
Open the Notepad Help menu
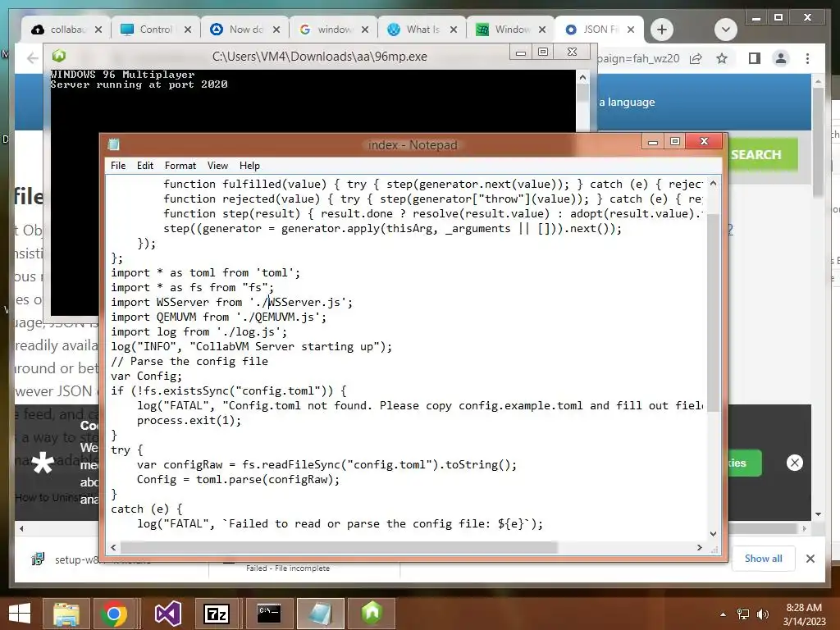point(249,166)
